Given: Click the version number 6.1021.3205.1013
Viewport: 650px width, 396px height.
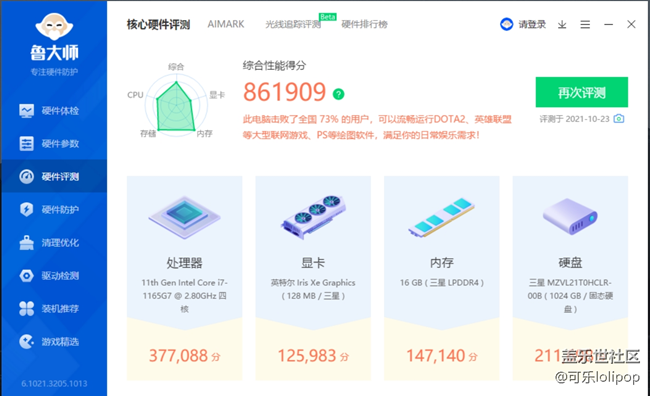Looking at the screenshot, I should tap(54, 384).
